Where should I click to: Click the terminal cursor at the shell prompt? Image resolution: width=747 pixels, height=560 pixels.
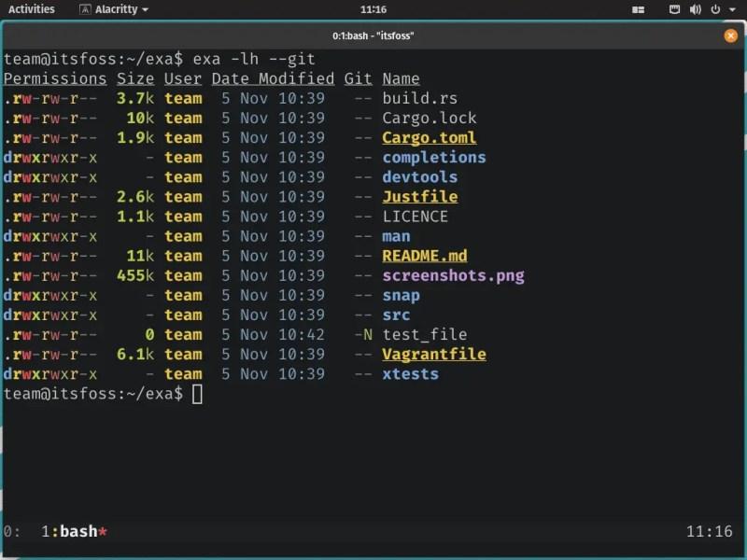[x=196, y=393]
